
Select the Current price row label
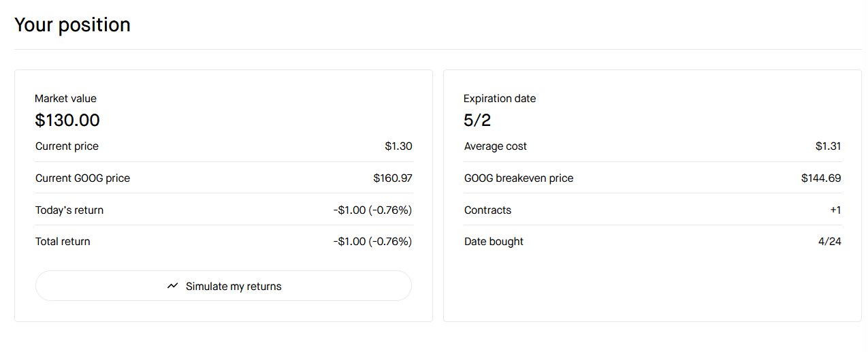(x=67, y=146)
